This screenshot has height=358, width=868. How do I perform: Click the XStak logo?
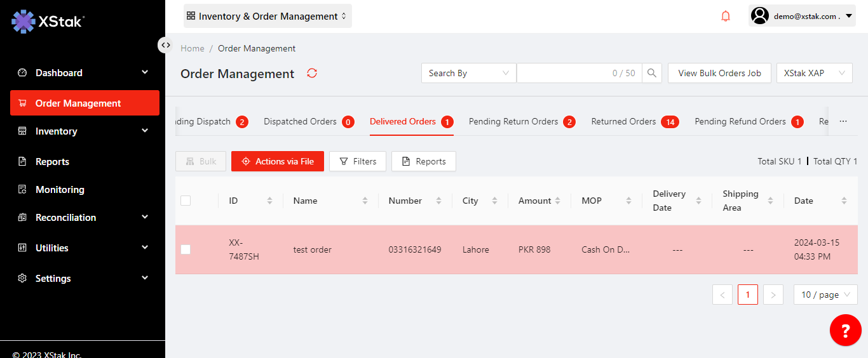pyautogui.click(x=48, y=21)
